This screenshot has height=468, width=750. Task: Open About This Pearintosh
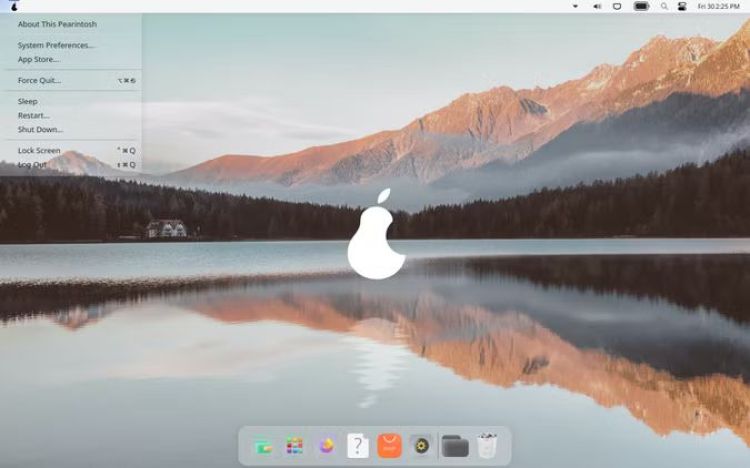pos(57,24)
